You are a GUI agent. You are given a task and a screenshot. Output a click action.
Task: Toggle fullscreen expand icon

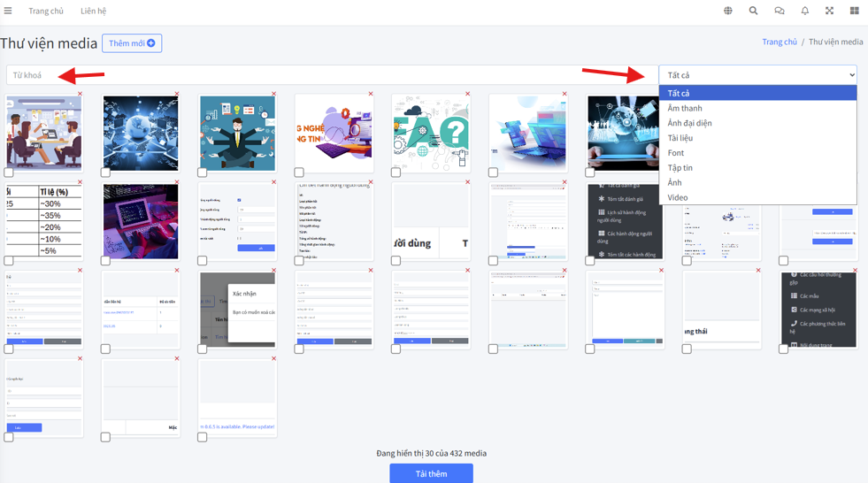[829, 11]
